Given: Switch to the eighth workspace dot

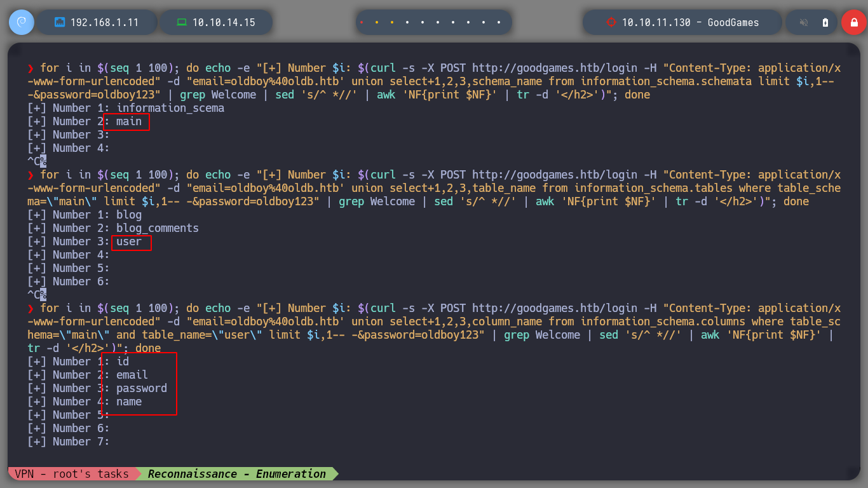Looking at the screenshot, I should (468, 22).
